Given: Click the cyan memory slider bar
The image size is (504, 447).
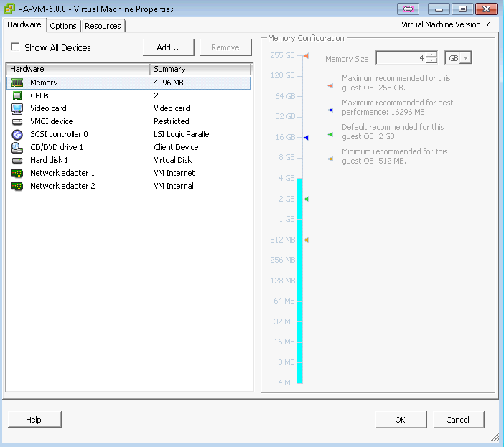Looking at the screenshot, I should (x=299, y=281).
